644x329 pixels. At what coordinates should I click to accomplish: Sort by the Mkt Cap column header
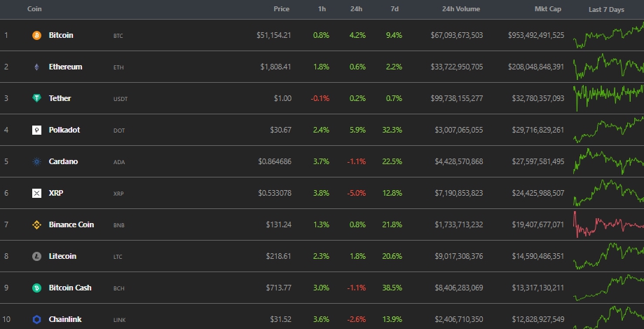pos(549,9)
